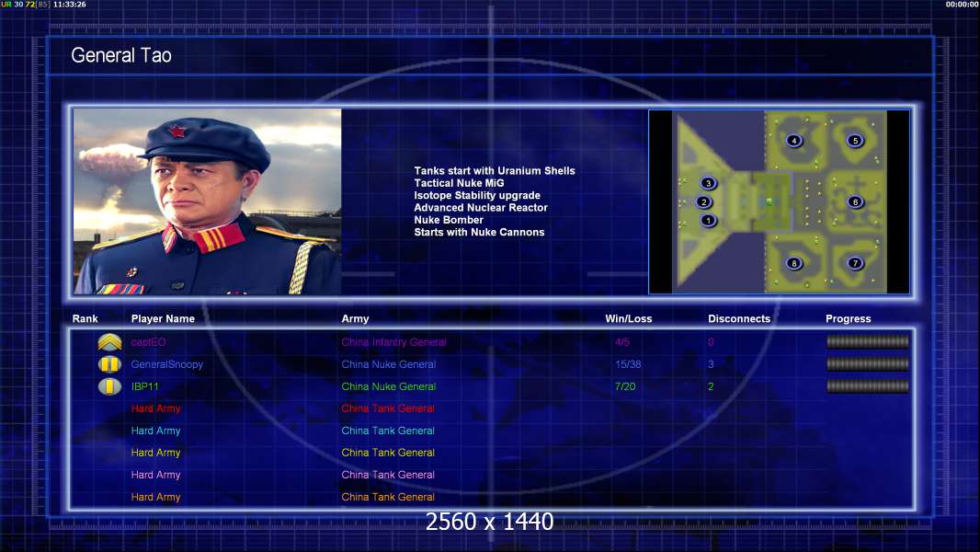Viewport: 980px width, 552px height.
Task: Click the 'Rank' column header
Action: pyautogui.click(x=85, y=319)
